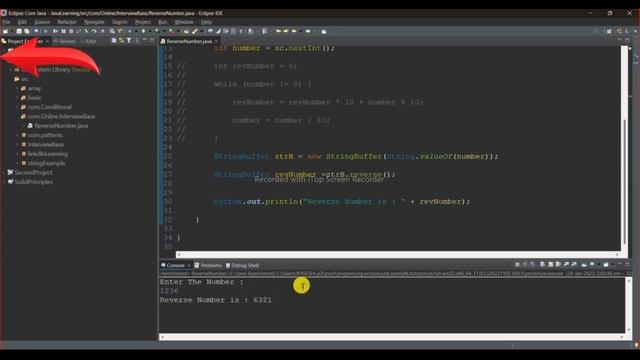Image resolution: width=640 pixels, height=360 pixels.
Task: Click the green Debug toolbar icon
Action: (129, 31)
